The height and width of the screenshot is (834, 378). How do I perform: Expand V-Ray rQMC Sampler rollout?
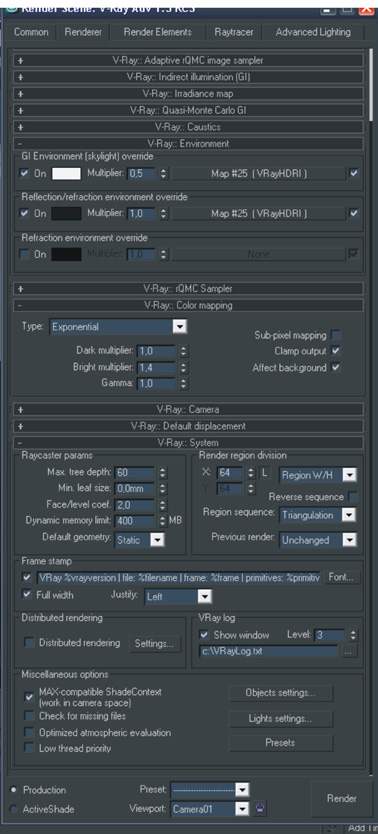[188, 289]
